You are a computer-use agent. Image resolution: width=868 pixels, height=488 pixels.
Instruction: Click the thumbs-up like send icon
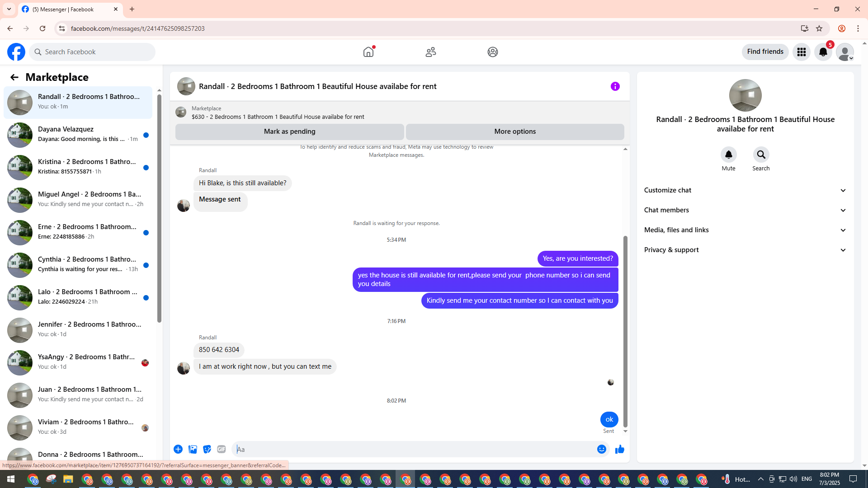tap(619, 449)
